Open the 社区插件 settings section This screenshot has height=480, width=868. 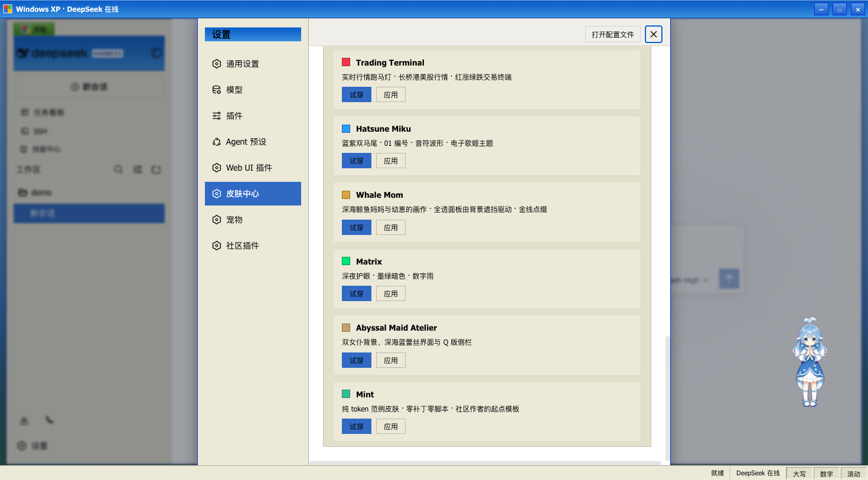253,246
